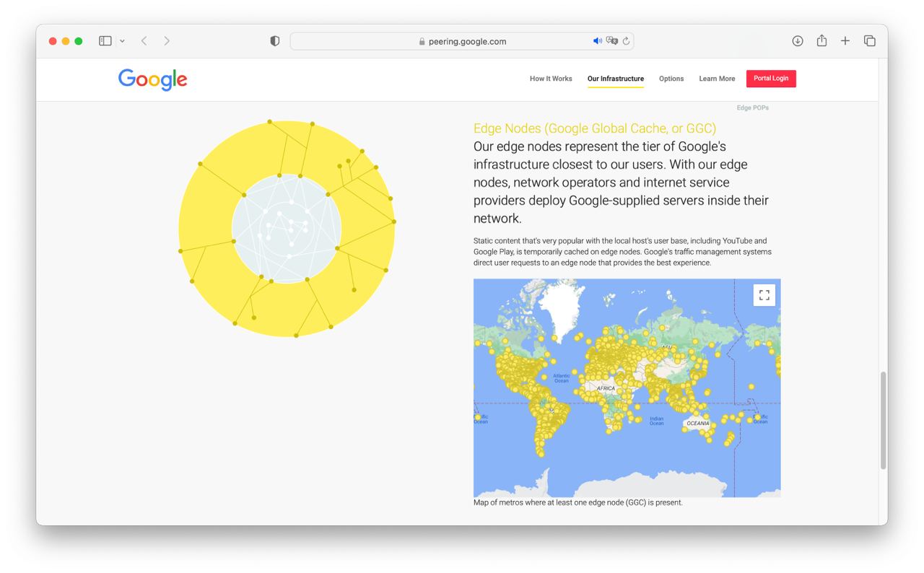924x573 pixels.
Task: Open the Share menu
Action: [821, 41]
